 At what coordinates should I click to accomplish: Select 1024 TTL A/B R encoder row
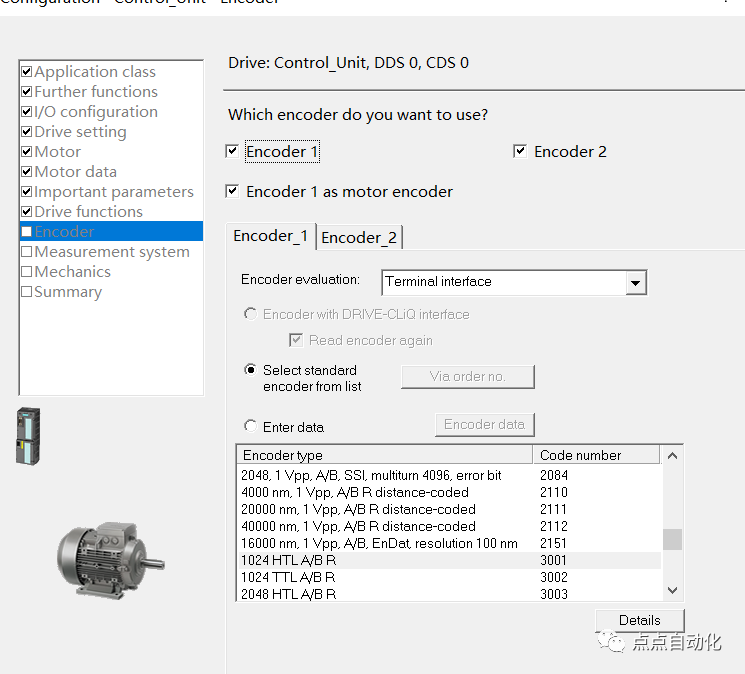(449, 578)
